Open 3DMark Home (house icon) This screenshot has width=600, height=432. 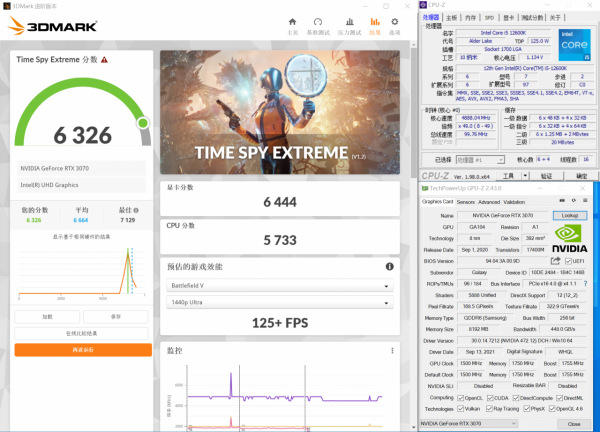[292, 22]
